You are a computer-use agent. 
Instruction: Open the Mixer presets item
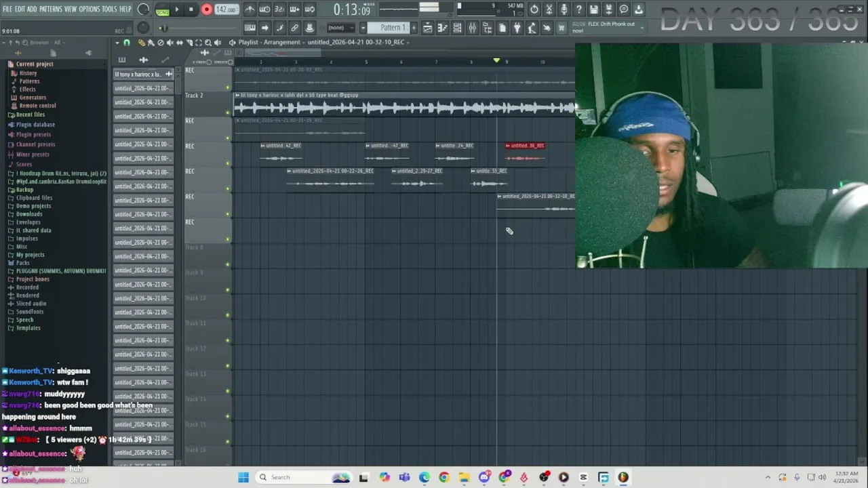point(33,155)
